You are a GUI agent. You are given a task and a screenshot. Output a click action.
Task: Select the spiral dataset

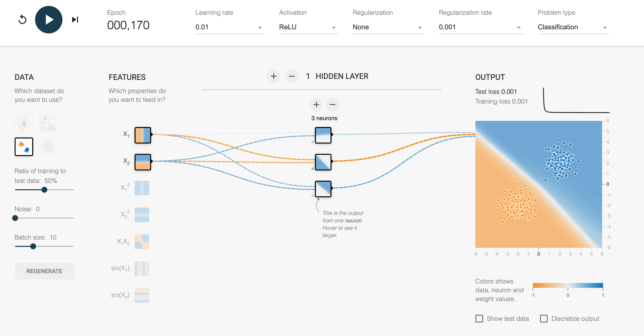(x=47, y=147)
